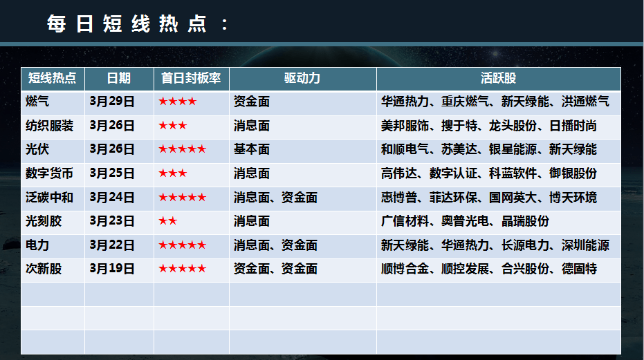Click the 高伟达、数字认证 active stocks cell

click(x=498, y=173)
